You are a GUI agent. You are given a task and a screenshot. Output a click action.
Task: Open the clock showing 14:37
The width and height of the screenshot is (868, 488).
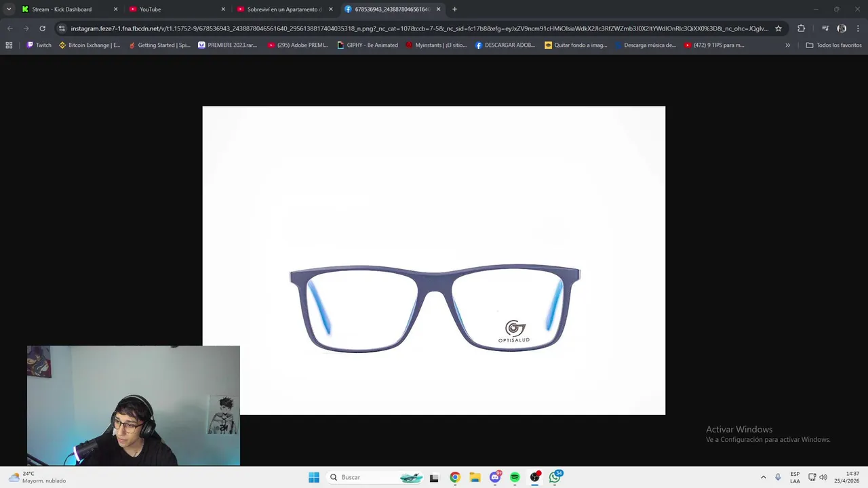pos(847,477)
